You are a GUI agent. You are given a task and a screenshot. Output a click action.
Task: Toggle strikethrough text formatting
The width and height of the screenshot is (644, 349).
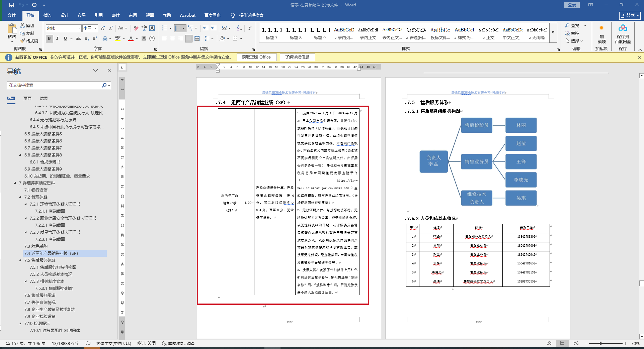(79, 39)
